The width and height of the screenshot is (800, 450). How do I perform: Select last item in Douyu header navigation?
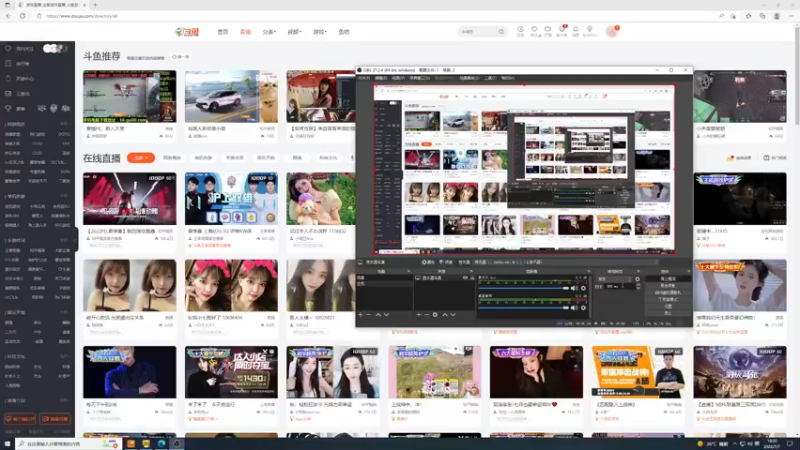tap(344, 32)
